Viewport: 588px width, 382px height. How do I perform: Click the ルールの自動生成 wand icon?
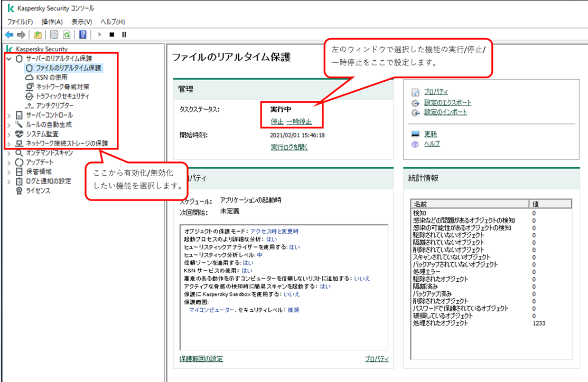(18, 125)
